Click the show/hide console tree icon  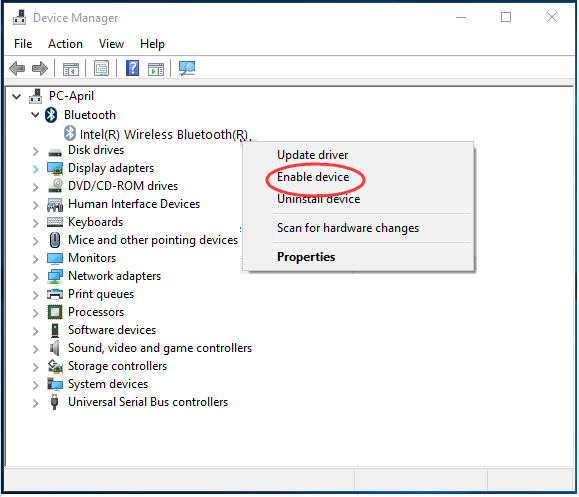(71, 69)
